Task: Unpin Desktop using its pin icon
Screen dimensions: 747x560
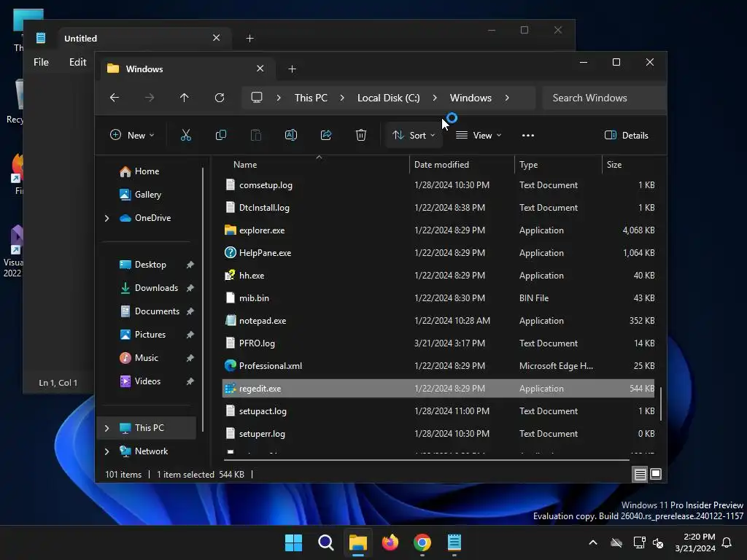Action: click(x=190, y=264)
